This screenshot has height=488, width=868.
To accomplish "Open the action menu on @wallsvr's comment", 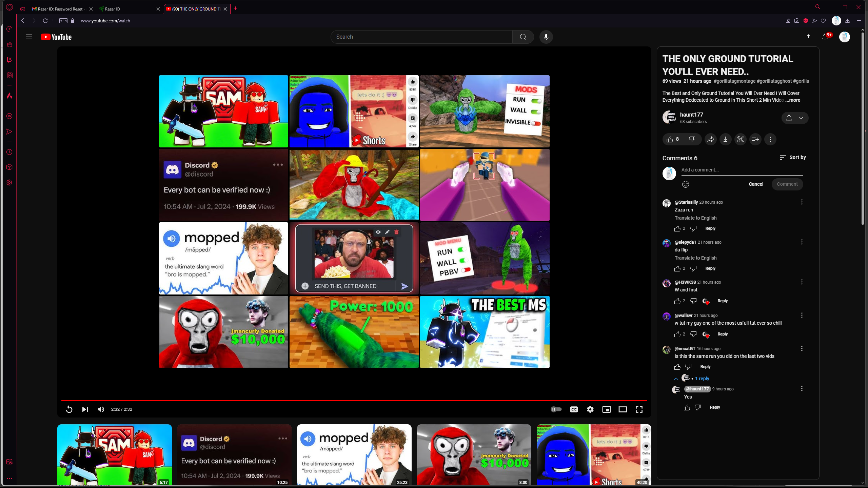I will click(x=802, y=316).
